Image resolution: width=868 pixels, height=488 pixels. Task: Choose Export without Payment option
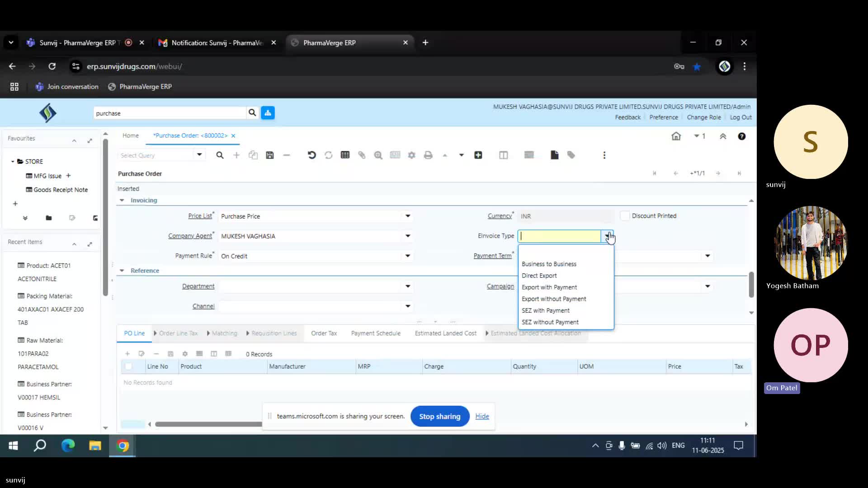pyautogui.click(x=566, y=299)
